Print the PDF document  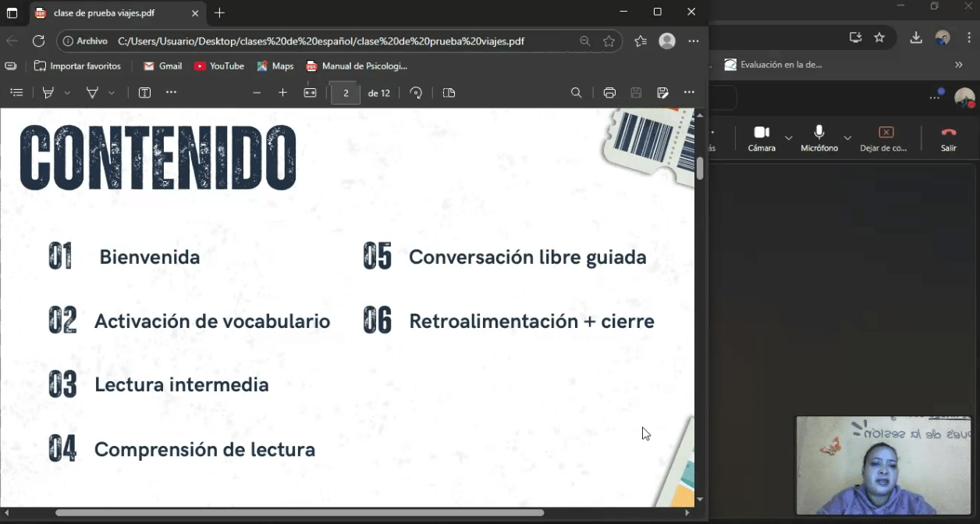(x=609, y=93)
